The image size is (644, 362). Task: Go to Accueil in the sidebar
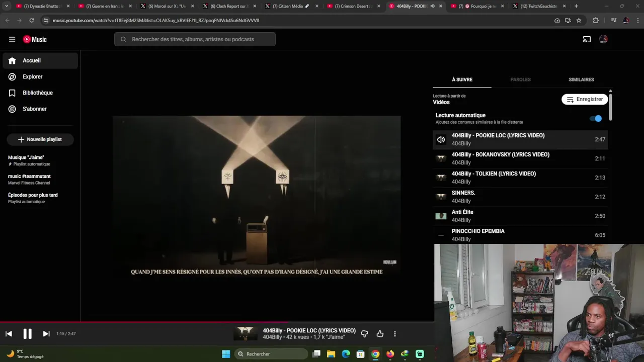coord(40,60)
